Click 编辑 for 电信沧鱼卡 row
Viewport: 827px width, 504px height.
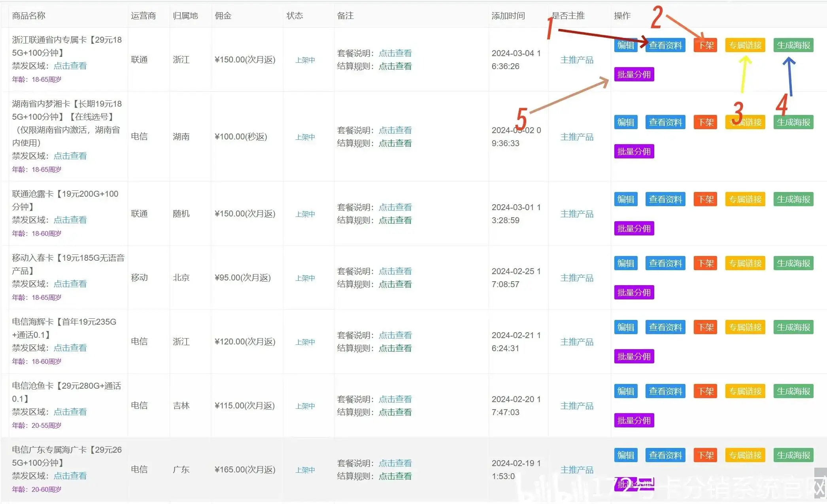[626, 391]
